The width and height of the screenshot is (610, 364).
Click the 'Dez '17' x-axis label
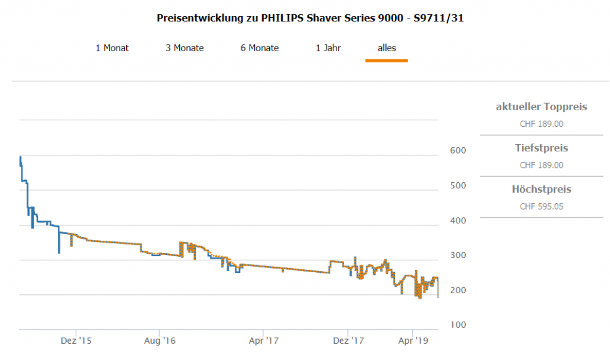(x=348, y=341)
